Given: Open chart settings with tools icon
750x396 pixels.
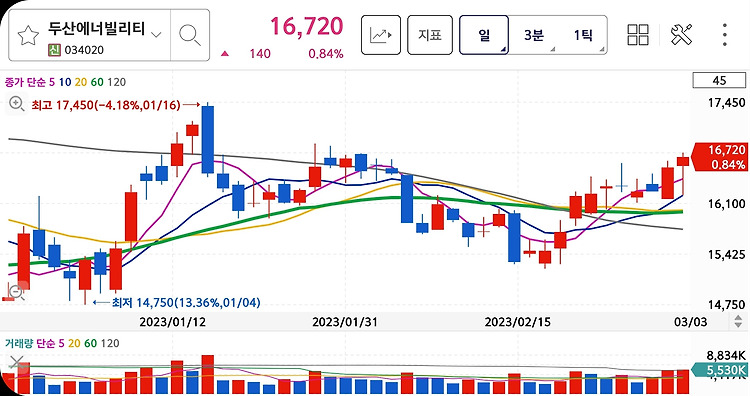Looking at the screenshot, I should (681, 35).
